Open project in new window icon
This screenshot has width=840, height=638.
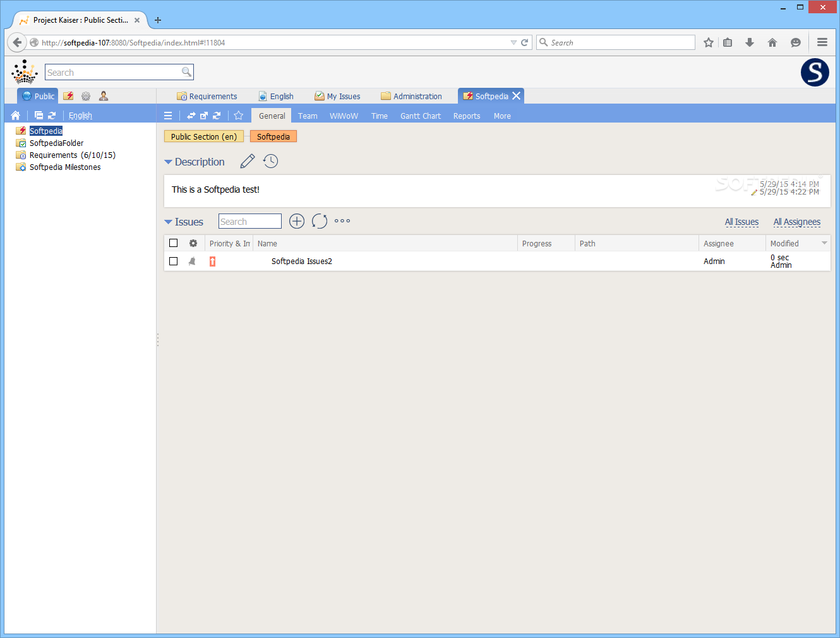click(x=203, y=116)
